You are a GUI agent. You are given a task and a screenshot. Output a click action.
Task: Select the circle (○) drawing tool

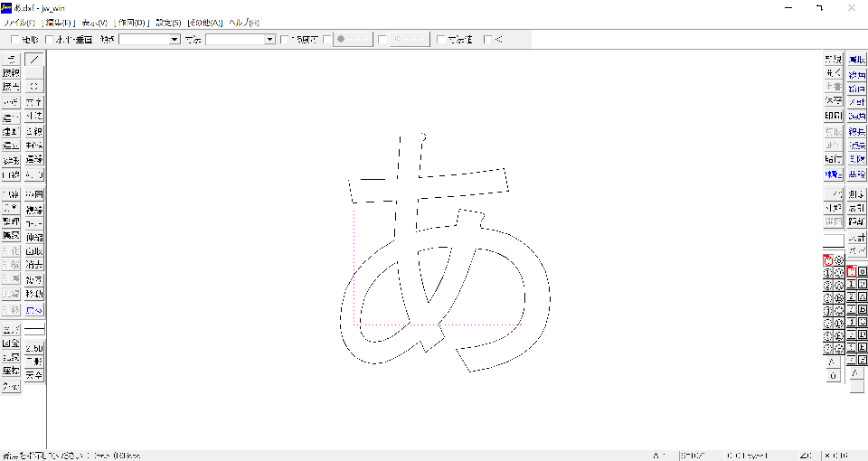point(34,87)
